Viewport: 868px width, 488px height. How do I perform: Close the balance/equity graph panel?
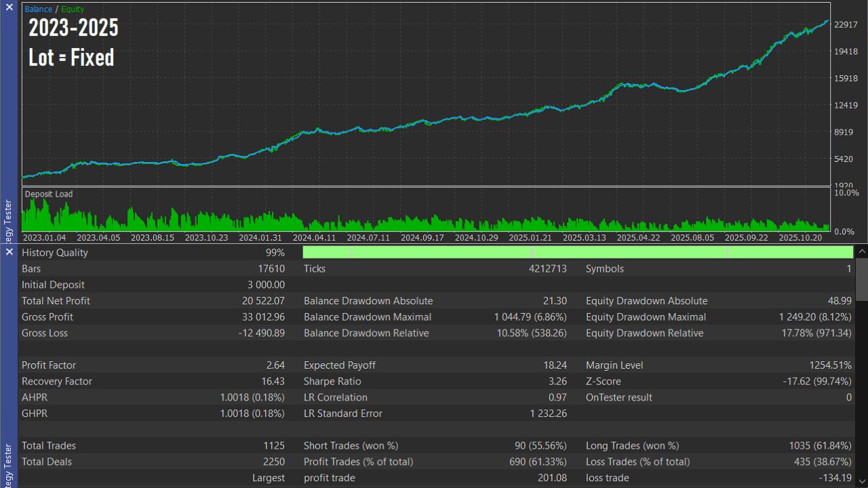[x=9, y=7]
